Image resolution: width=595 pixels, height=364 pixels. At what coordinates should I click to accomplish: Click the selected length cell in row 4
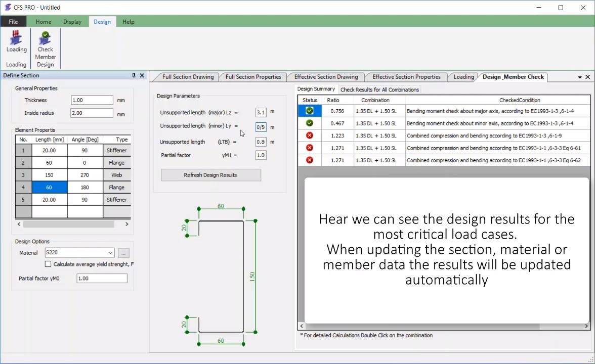pos(50,187)
